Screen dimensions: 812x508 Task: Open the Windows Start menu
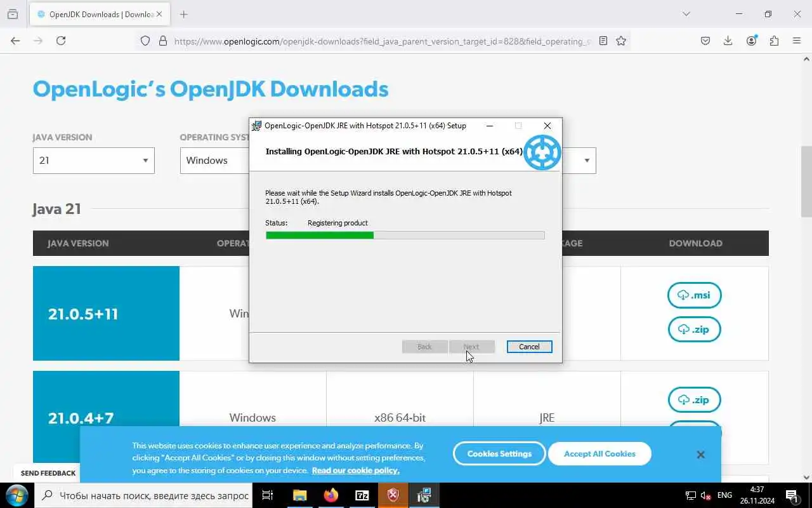click(x=16, y=495)
